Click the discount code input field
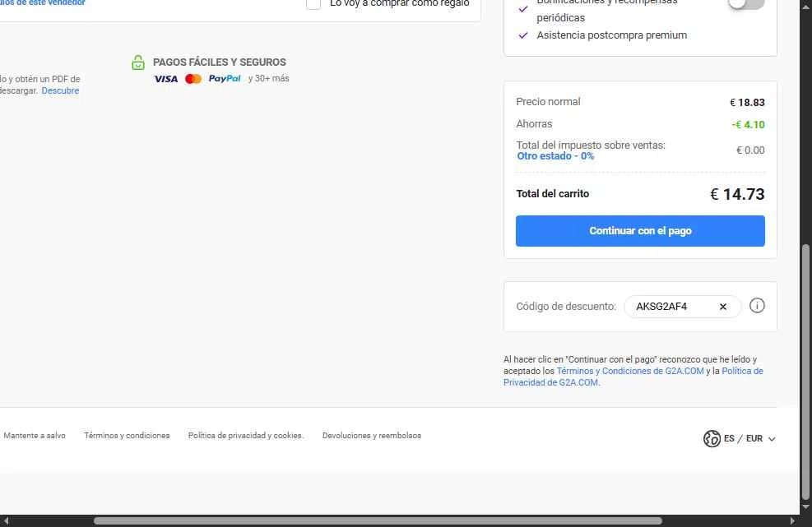Screen dimensions: 812x527 coord(683,307)
